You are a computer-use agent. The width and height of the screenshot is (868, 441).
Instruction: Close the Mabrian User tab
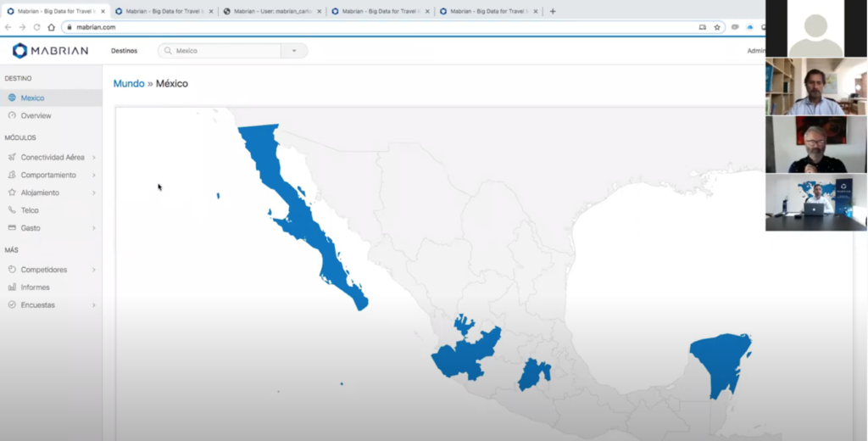pos(320,11)
